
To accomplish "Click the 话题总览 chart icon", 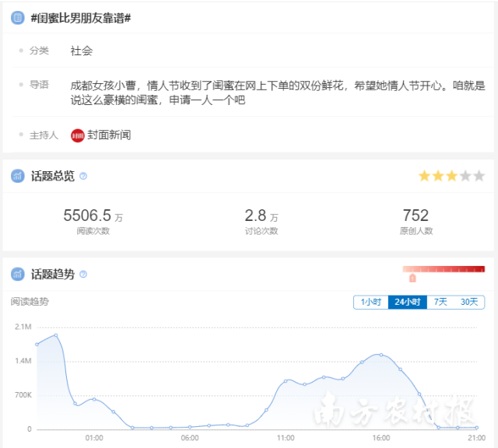I will [17, 176].
